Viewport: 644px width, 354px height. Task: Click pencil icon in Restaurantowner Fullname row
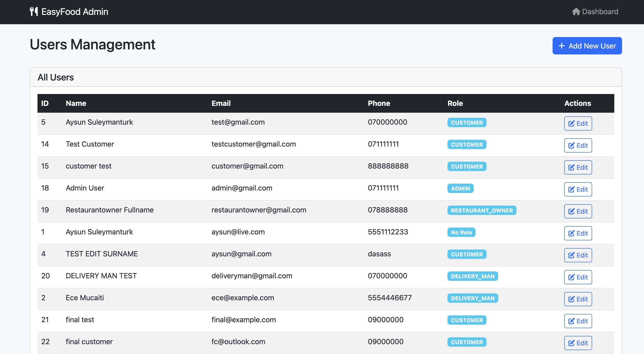(x=571, y=211)
